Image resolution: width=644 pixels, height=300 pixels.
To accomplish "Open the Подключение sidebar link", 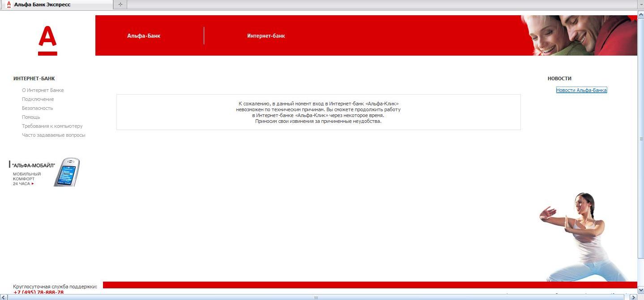I will pyautogui.click(x=38, y=99).
